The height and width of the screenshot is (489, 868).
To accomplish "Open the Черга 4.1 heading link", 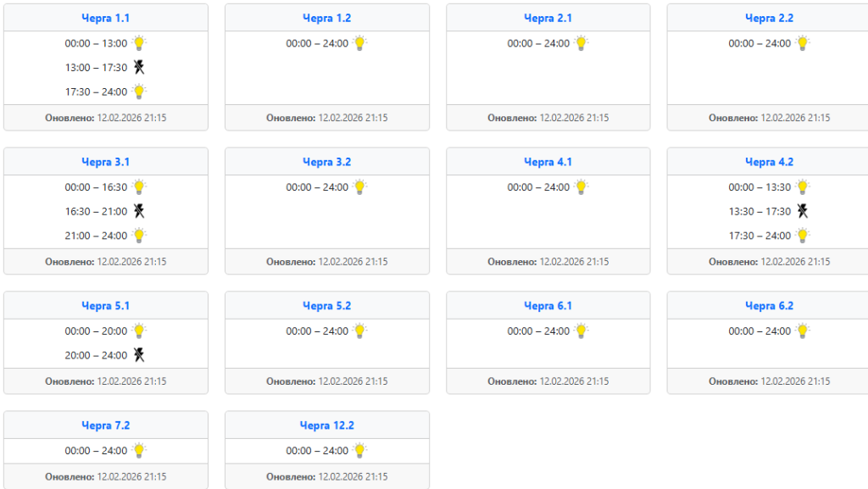I will (548, 162).
